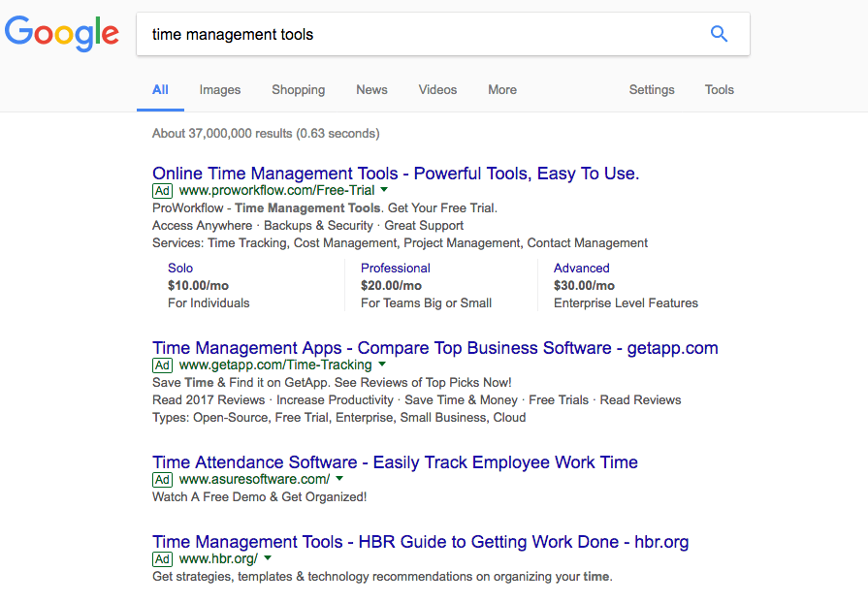Open the search Tools options

(720, 90)
